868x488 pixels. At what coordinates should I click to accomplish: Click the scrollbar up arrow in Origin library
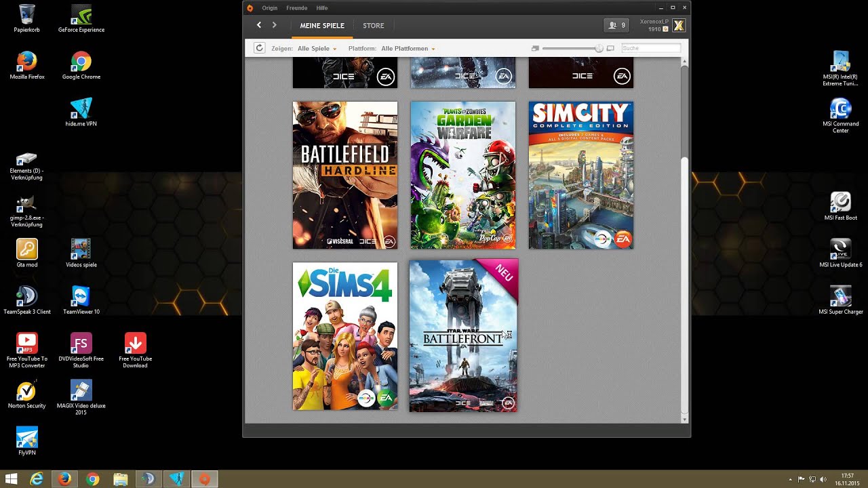pyautogui.click(x=684, y=62)
